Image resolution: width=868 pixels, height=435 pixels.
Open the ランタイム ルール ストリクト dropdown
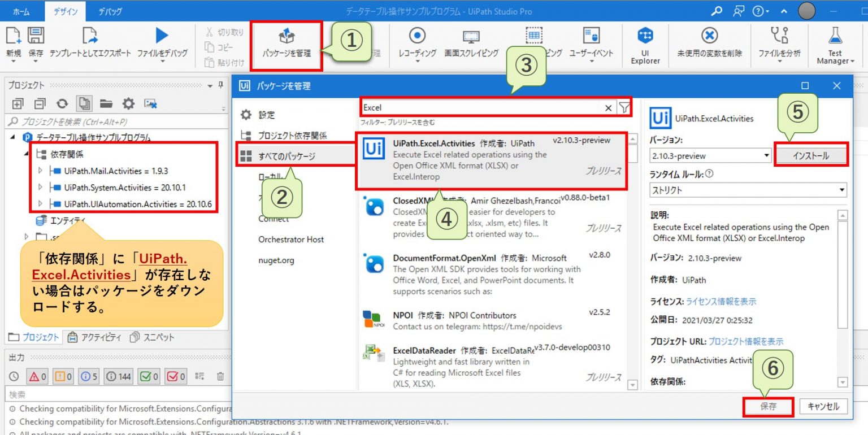coord(749,190)
